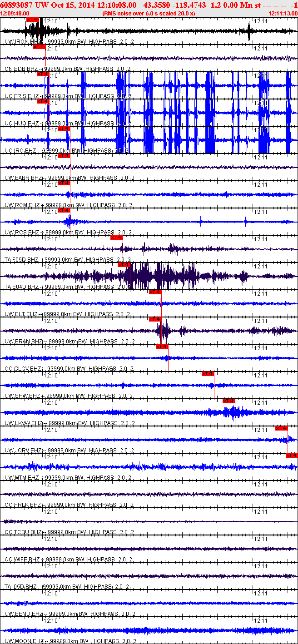Click the red pick marker on UW.SHW trace
Viewport: 298px width, 644px height.
click(x=208, y=374)
